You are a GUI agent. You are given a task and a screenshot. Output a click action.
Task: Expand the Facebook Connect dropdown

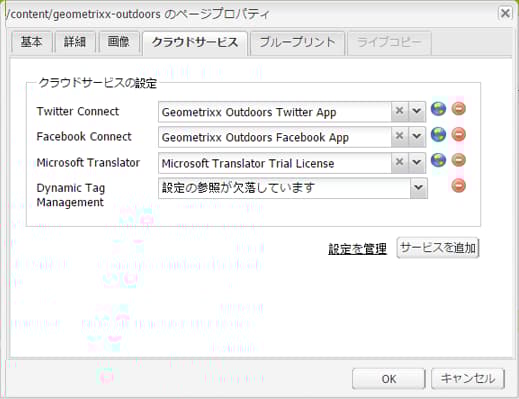tap(417, 137)
